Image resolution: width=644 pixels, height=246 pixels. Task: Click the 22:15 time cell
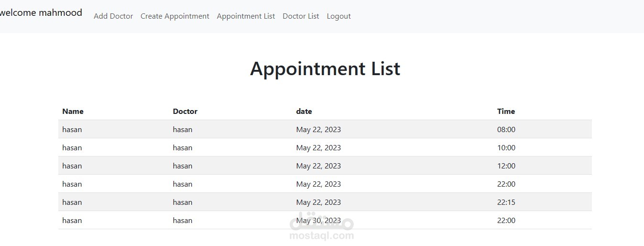tap(506, 202)
